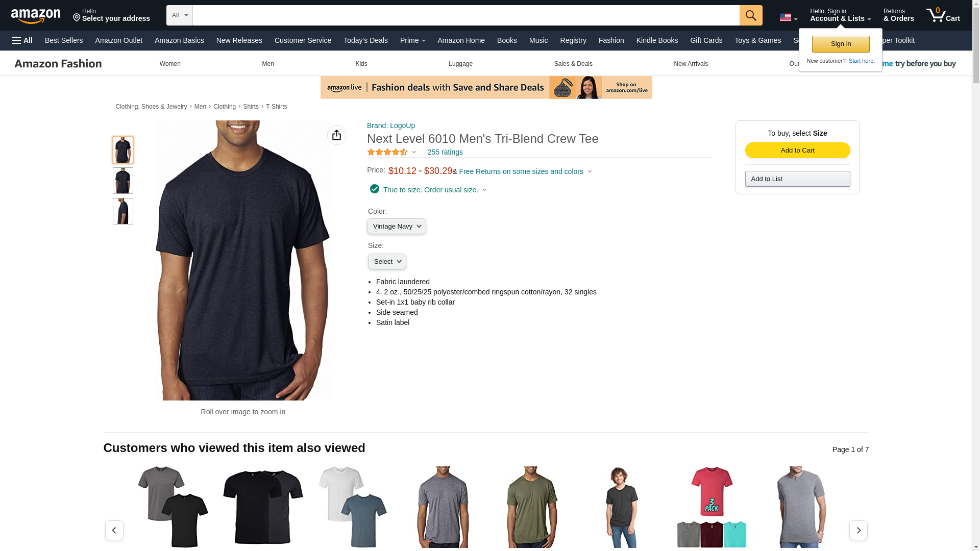Open the 255 ratings link

(445, 152)
